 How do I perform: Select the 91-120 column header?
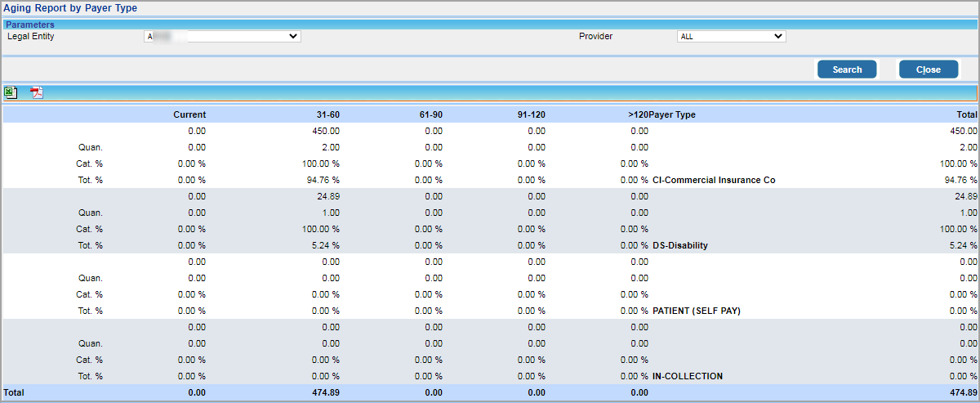(x=531, y=115)
